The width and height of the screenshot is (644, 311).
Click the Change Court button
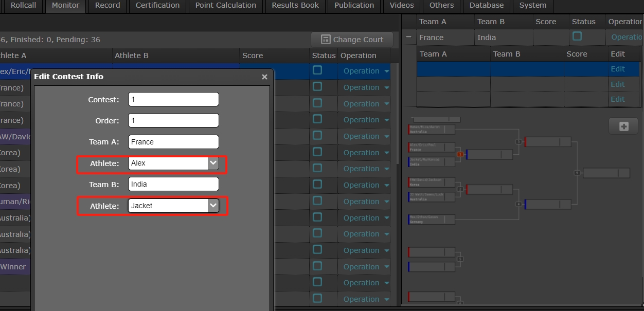click(x=352, y=40)
